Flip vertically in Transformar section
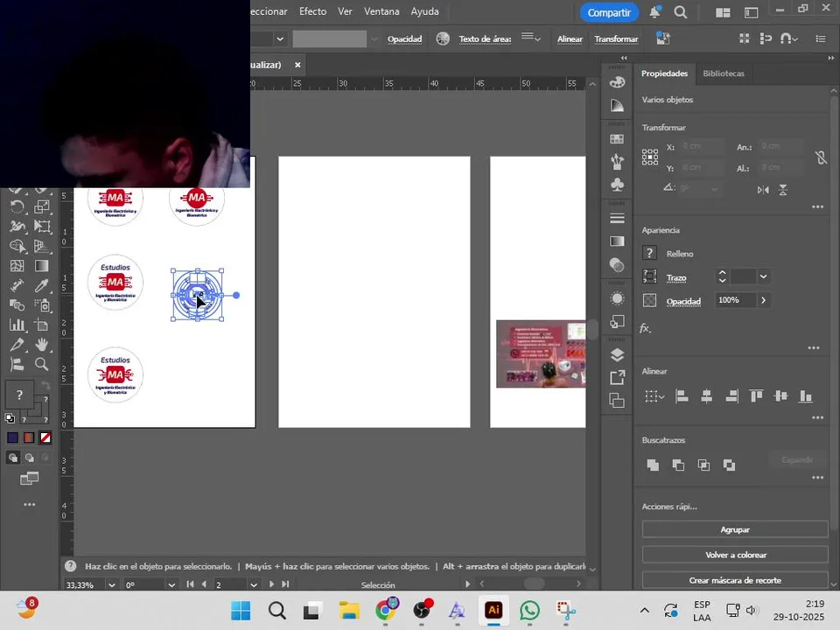The width and height of the screenshot is (840, 630). (x=782, y=190)
